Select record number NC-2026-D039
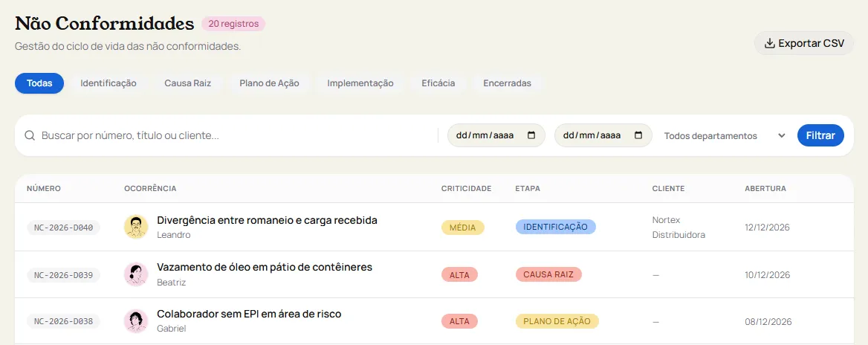The height and width of the screenshot is (345, 868). 64,274
